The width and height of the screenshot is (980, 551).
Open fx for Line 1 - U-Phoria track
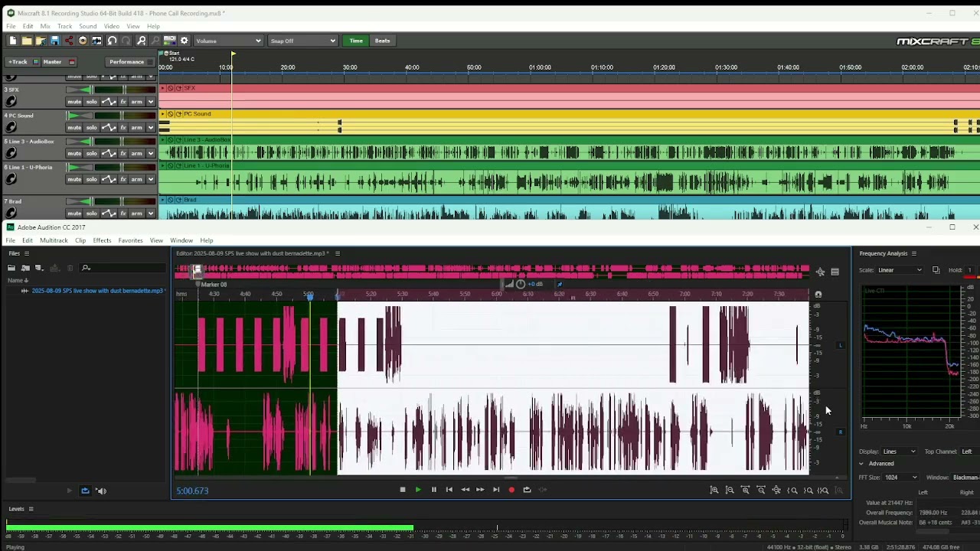122,179
